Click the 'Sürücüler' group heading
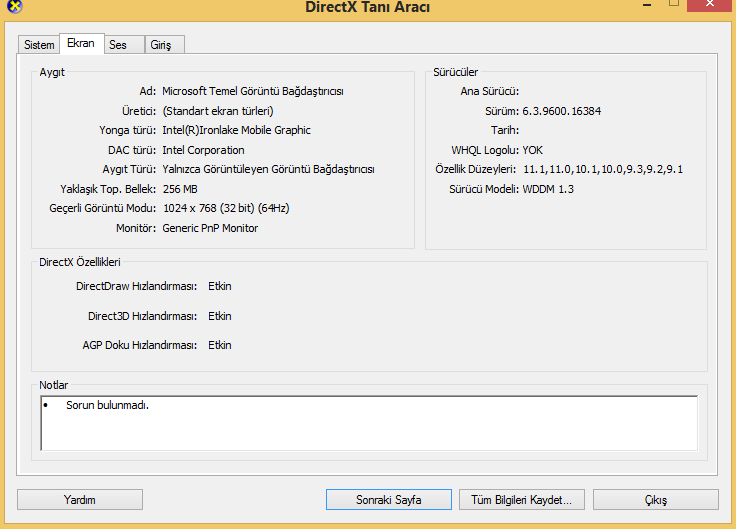The height and width of the screenshot is (529, 736). point(455,72)
